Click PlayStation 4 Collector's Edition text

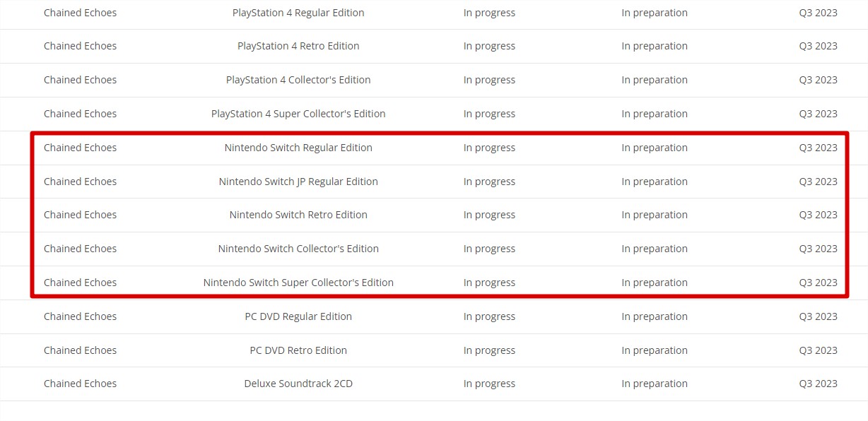coord(298,80)
